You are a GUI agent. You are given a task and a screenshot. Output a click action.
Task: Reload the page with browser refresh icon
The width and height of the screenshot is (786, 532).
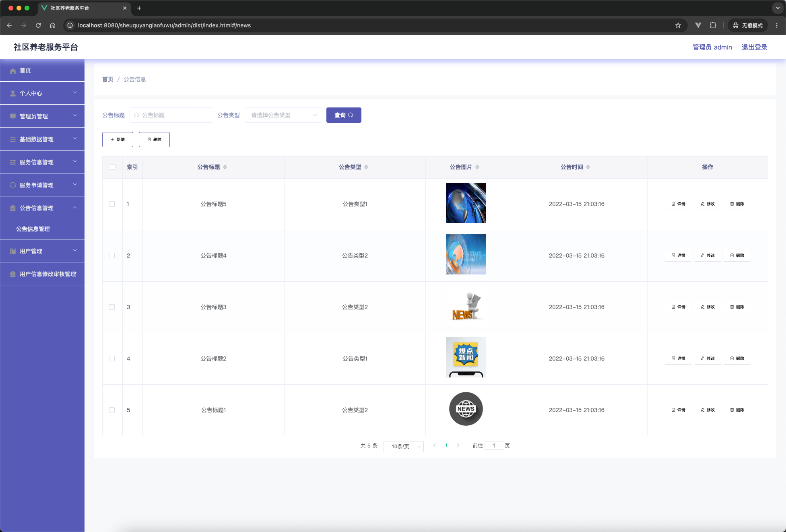[x=38, y=25]
